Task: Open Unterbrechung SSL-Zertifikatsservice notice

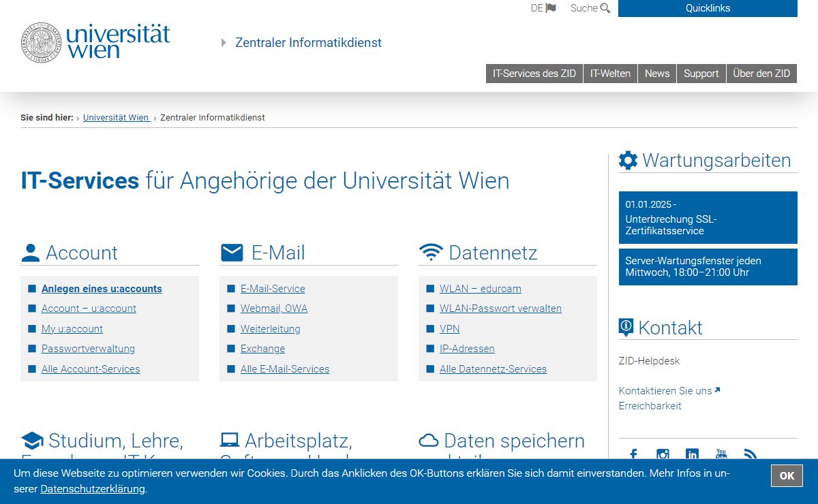Action: coord(708,217)
